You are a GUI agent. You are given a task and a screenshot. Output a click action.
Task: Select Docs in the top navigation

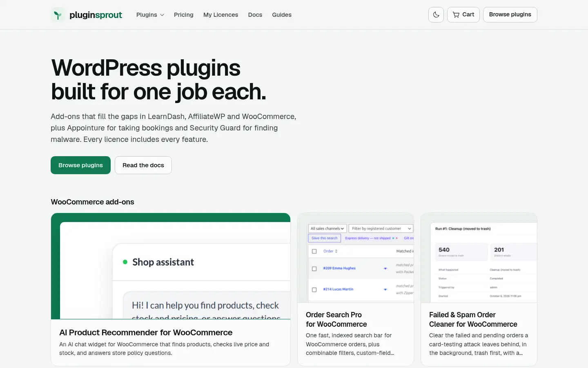click(x=255, y=15)
